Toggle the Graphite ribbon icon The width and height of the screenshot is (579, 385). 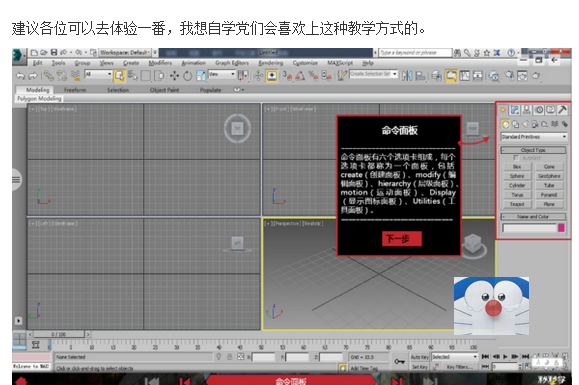(451, 76)
